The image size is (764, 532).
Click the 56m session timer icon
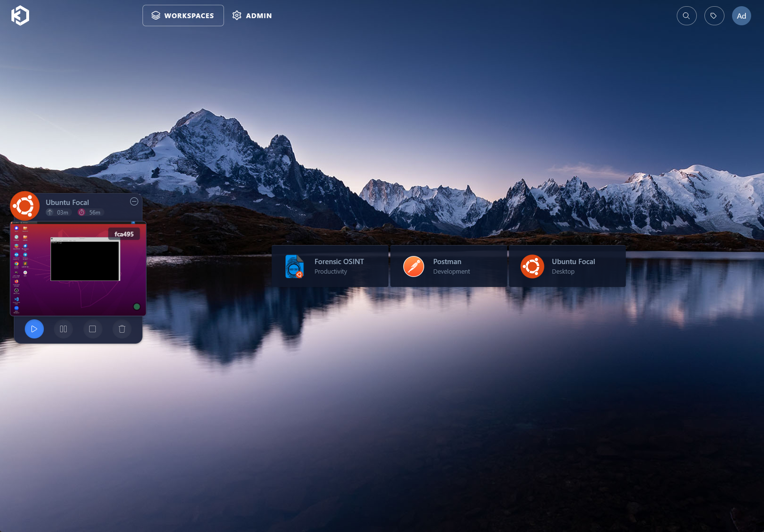(82, 213)
